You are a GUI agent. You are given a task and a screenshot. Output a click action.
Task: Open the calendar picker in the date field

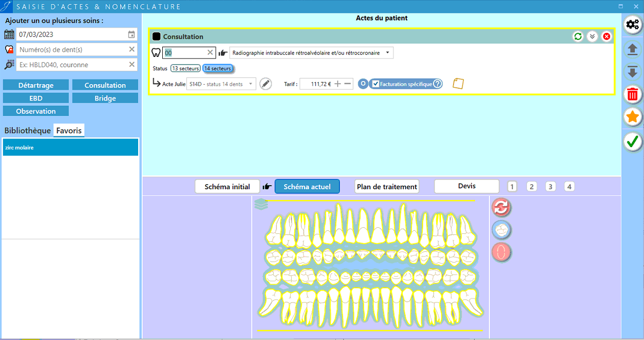131,34
